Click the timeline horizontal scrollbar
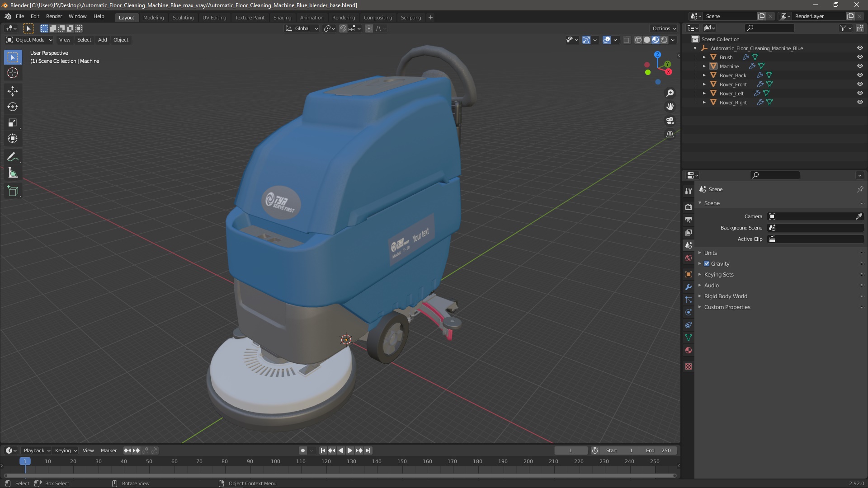868x488 pixels. tap(340, 475)
